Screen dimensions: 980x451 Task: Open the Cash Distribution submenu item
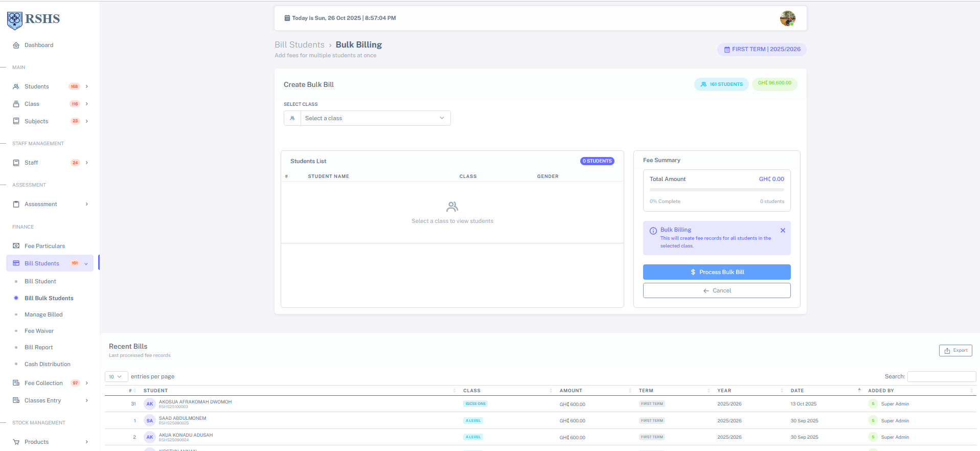[x=48, y=364]
